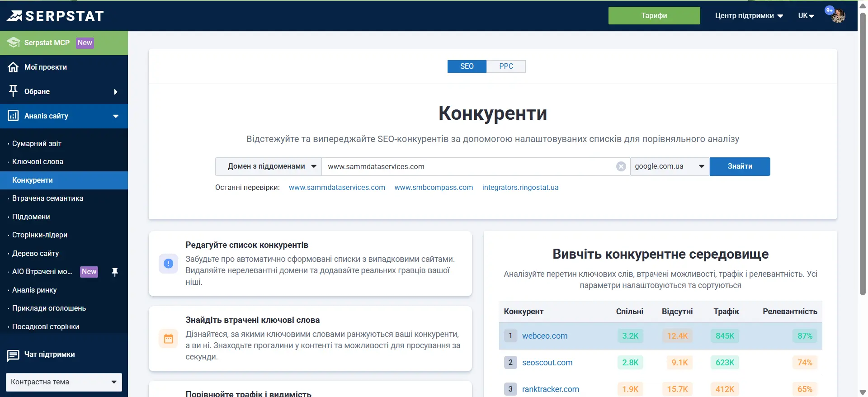This screenshot has height=397, width=868.
Task: Click the green Тарифи button
Action: [654, 15]
